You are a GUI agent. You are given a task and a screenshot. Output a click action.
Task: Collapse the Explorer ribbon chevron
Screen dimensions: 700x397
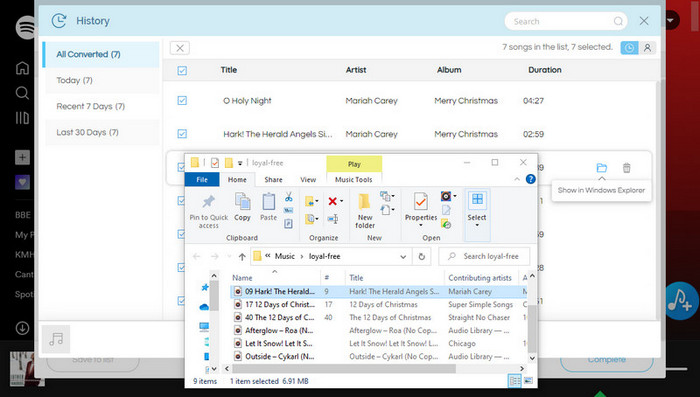click(517, 179)
